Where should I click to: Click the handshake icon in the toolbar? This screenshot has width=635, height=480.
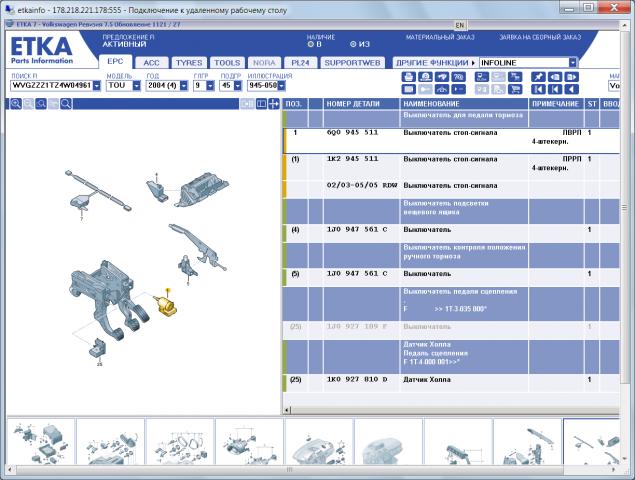(x=442, y=77)
